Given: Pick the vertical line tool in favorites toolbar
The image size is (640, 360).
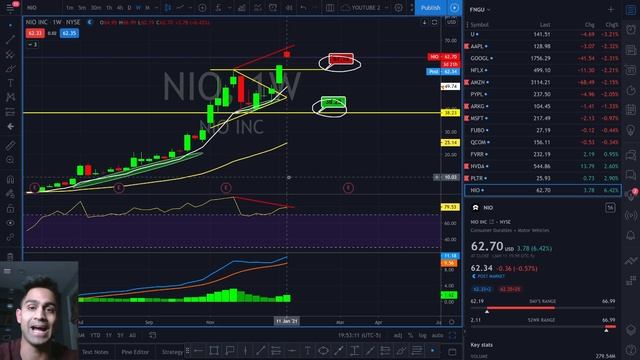Looking at the screenshot, I should point(245,350).
